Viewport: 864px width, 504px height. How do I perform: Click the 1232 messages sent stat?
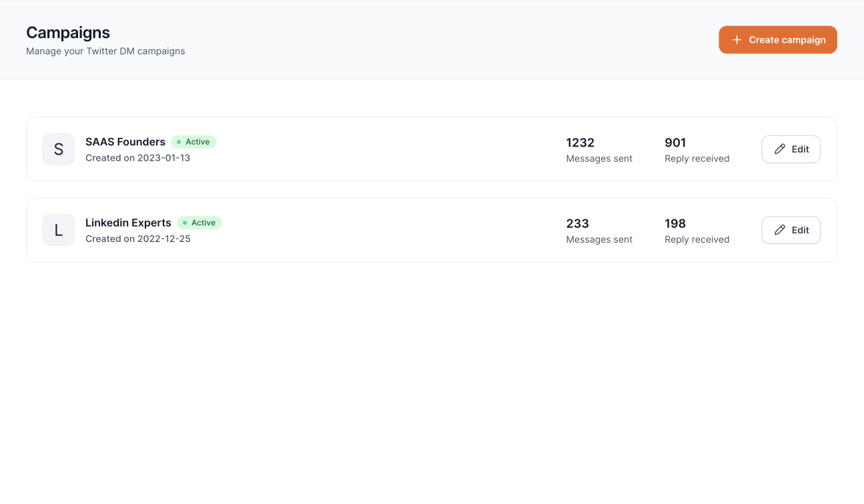click(580, 143)
